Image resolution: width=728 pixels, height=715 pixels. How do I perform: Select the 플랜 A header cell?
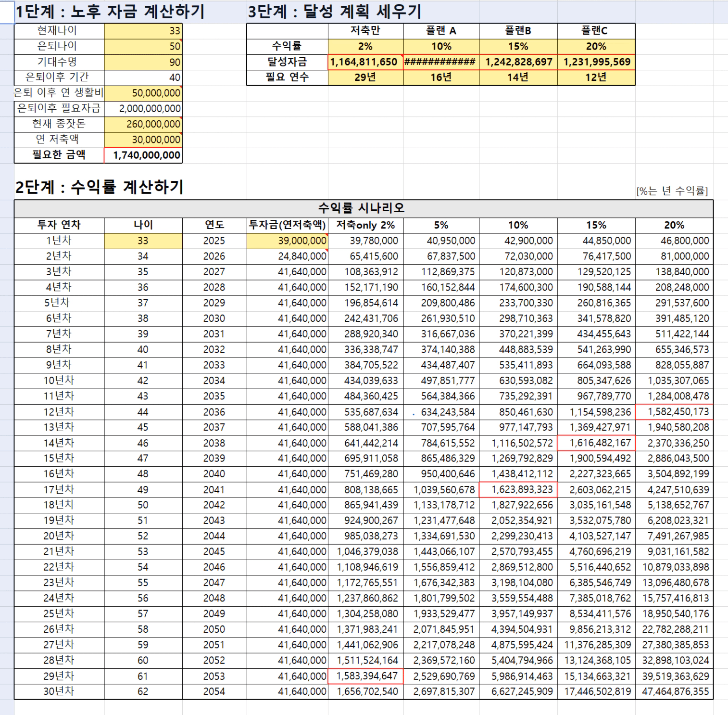[x=441, y=31]
